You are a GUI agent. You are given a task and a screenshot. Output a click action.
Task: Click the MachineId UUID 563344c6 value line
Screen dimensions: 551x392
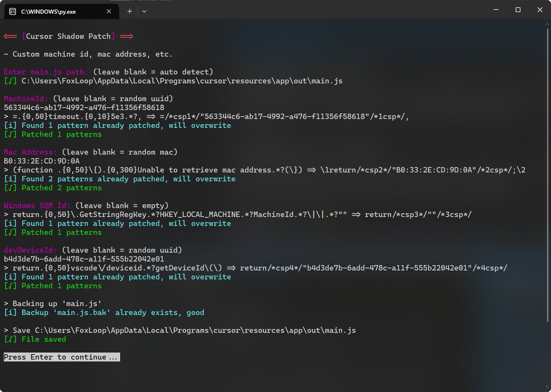tap(84, 108)
